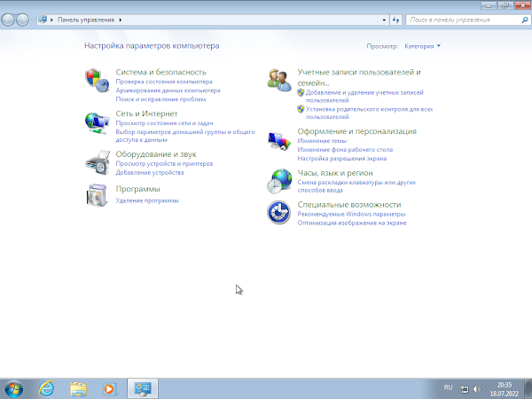Click 'Оптимизация изображения на экране' link

[352, 223]
